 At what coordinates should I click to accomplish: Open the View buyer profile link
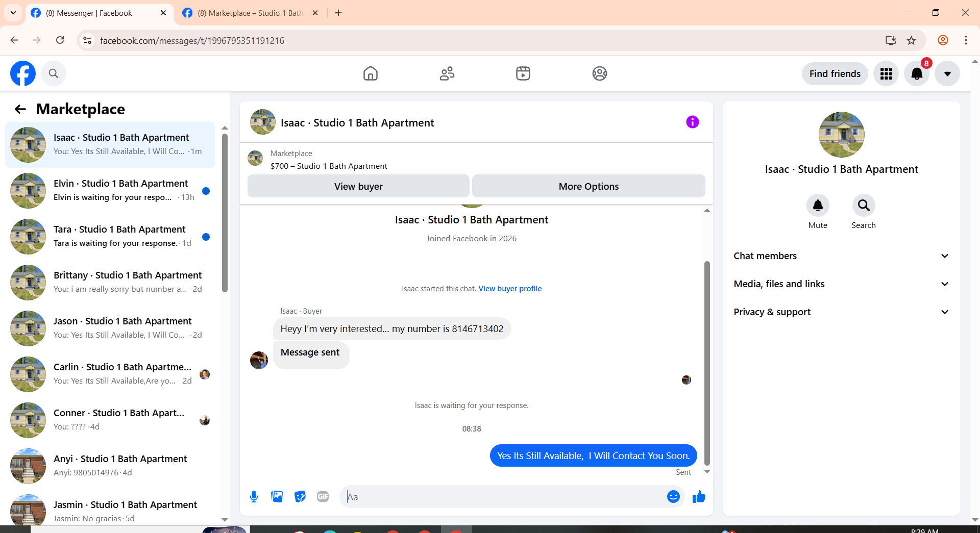pos(510,289)
